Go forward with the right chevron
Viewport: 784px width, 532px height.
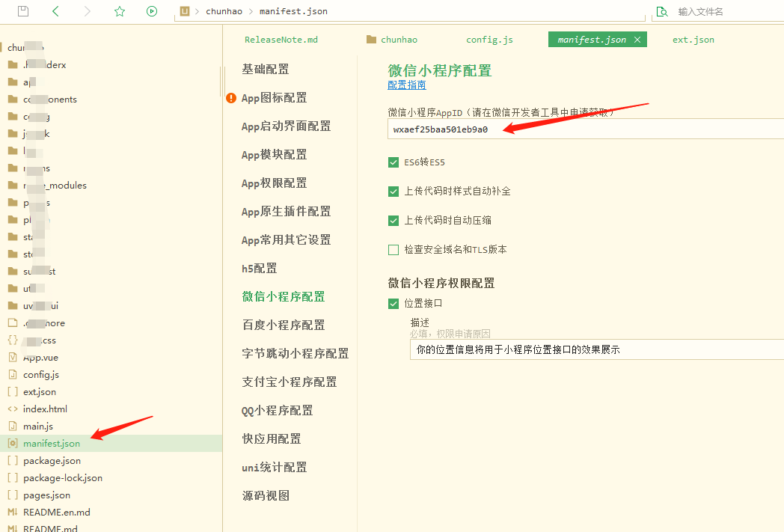(88, 11)
